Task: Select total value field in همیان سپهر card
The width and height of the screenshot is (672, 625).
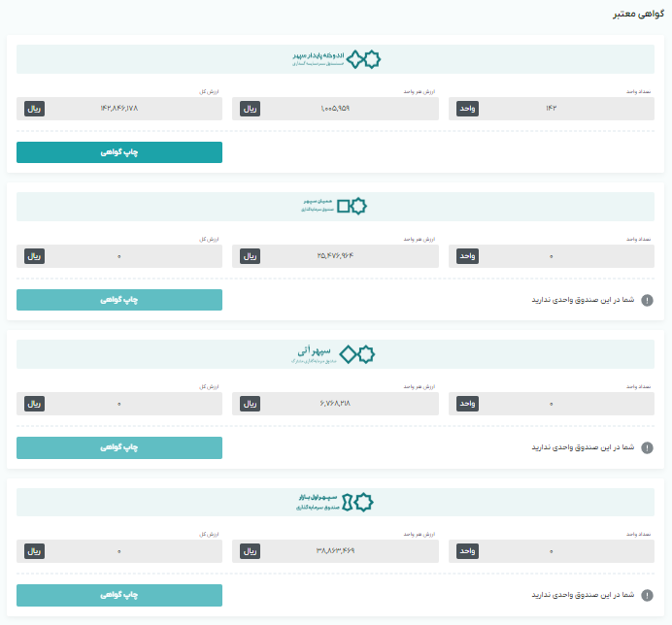Action: (x=119, y=256)
